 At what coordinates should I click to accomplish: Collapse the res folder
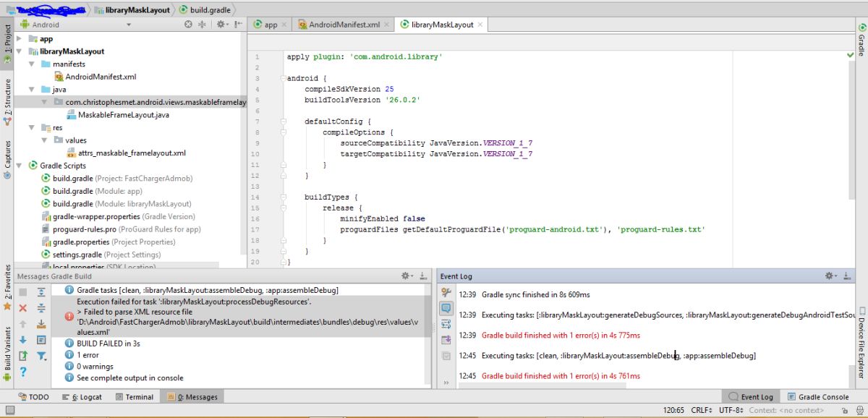click(32, 128)
